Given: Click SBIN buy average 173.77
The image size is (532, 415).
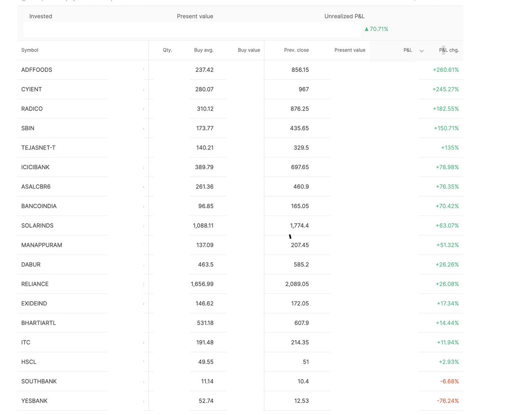Looking at the screenshot, I should (205, 128).
